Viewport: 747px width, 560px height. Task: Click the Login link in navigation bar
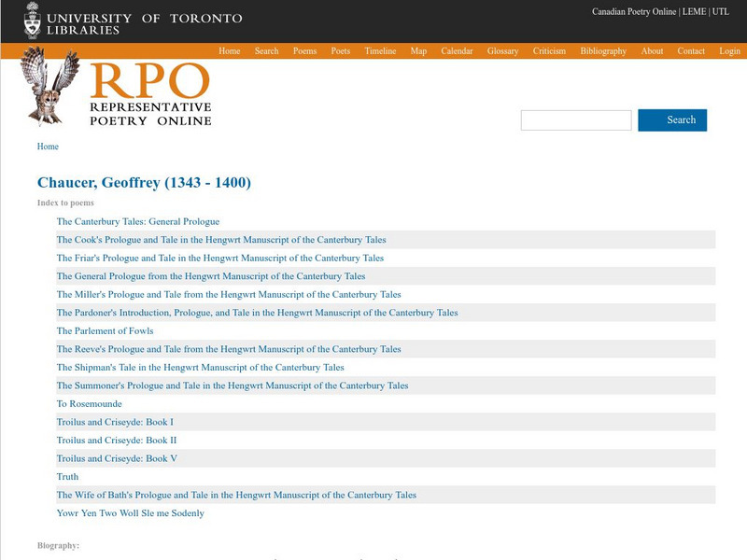tap(729, 51)
